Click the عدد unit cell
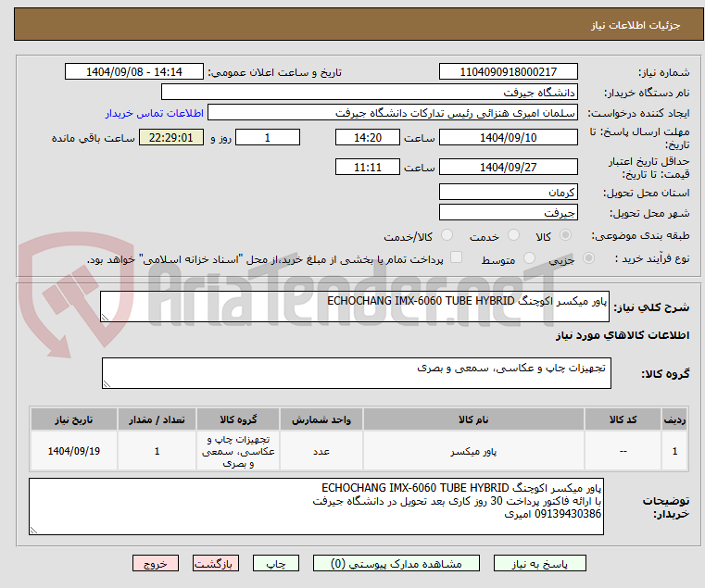 coord(321,451)
